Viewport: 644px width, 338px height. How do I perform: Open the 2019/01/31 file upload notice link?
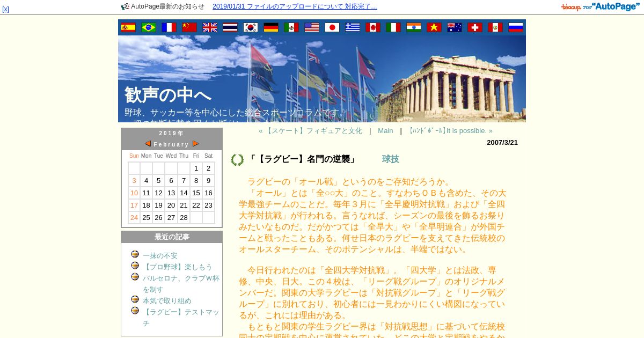click(x=295, y=6)
